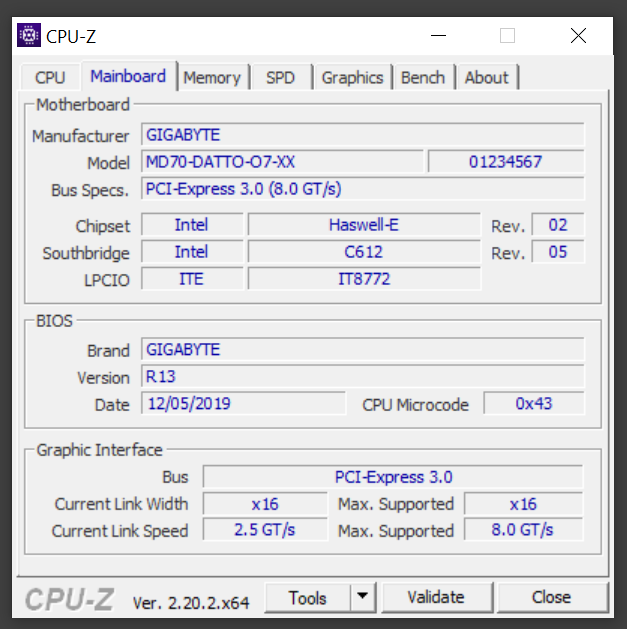Click the Validate button

pos(436,598)
